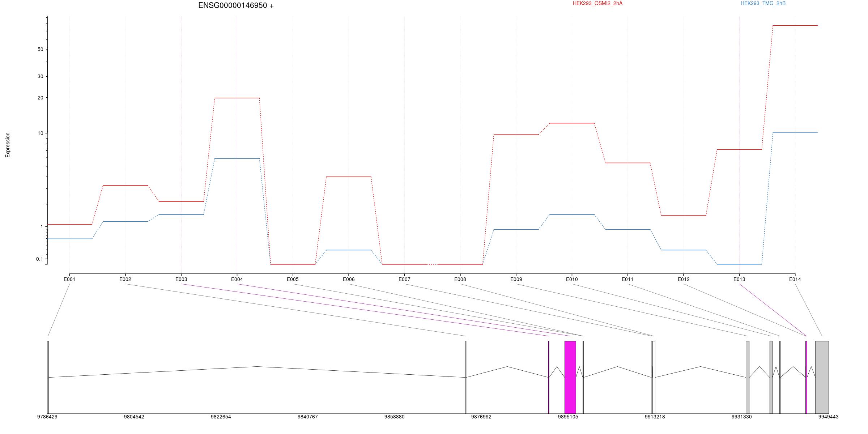This screenshot has height=434, width=868.
Task: Click exon label E013
Action: [x=739, y=279]
